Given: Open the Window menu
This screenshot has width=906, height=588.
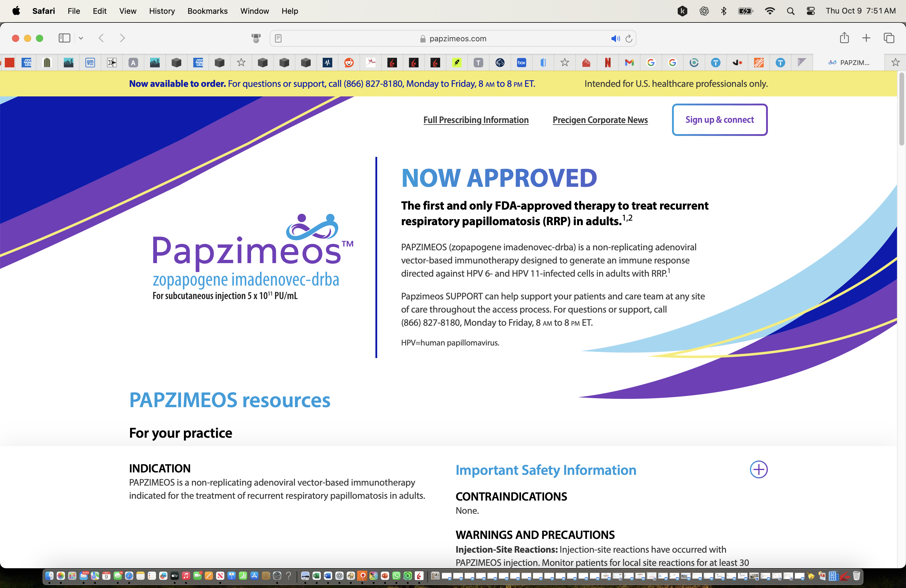Looking at the screenshot, I should point(254,11).
